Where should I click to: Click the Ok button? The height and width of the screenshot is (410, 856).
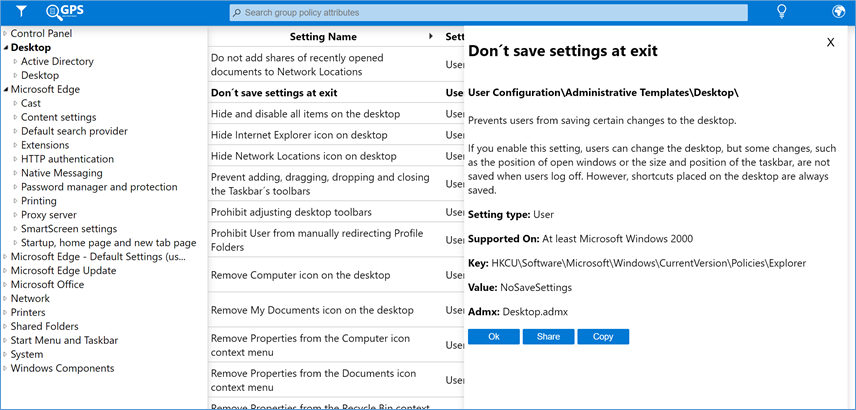pos(494,337)
